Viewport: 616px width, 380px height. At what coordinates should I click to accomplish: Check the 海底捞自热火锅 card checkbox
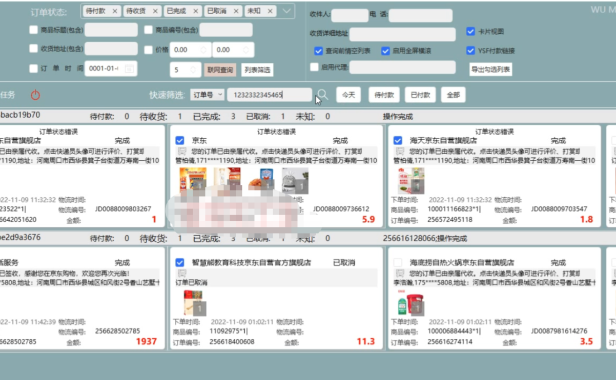[x=398, y=262]
